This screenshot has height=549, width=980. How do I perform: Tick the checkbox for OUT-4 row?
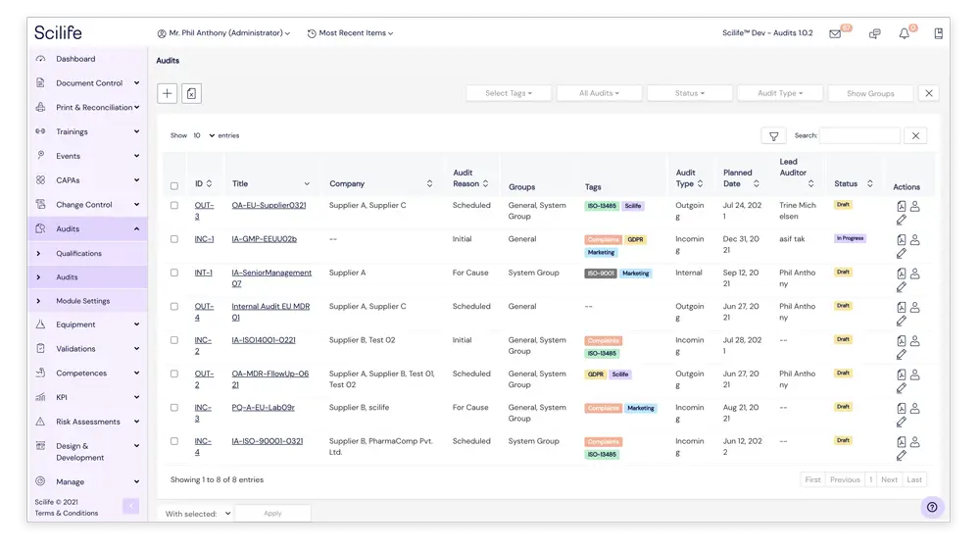pos(174,307)
